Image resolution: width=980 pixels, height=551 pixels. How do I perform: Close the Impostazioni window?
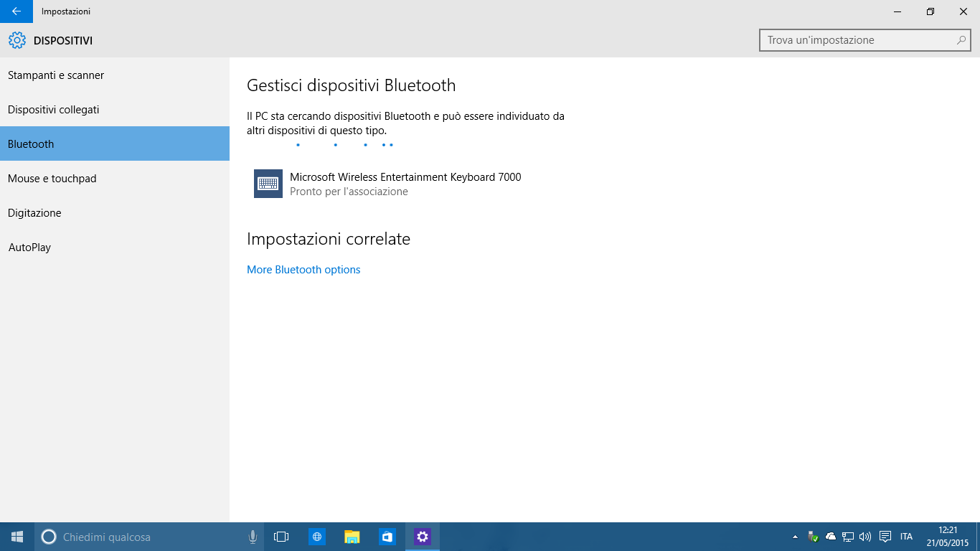(x=963, y=11)
